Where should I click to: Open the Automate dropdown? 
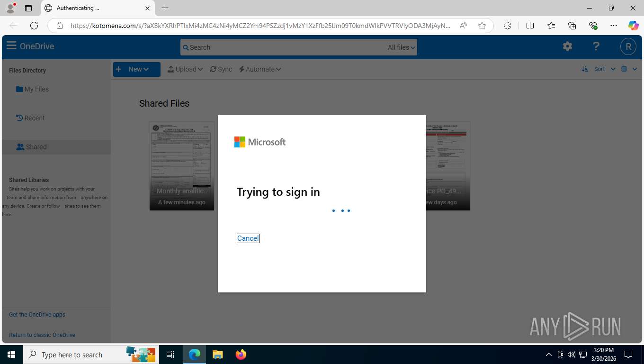pyautogui.click(x=260, y=69)
